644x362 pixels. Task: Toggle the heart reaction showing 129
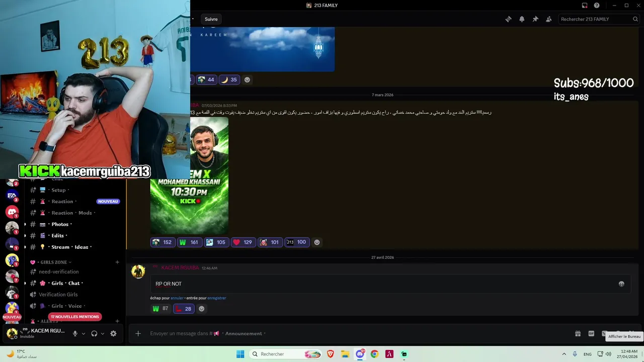point(243,242)
